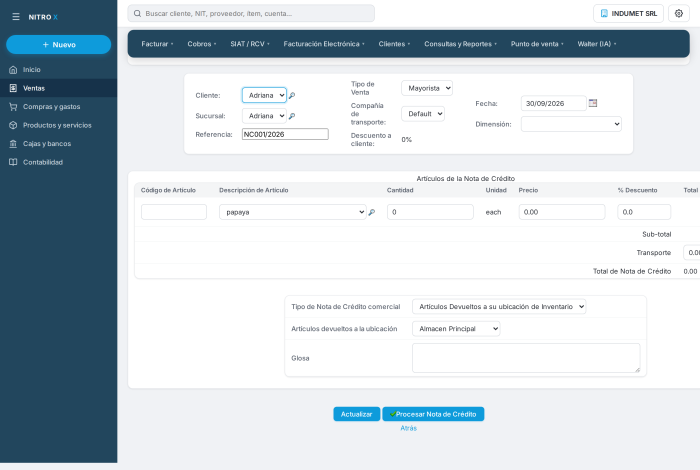
Task: Click the INDUMET SRL company button
Action: click(x=628, y=13)
